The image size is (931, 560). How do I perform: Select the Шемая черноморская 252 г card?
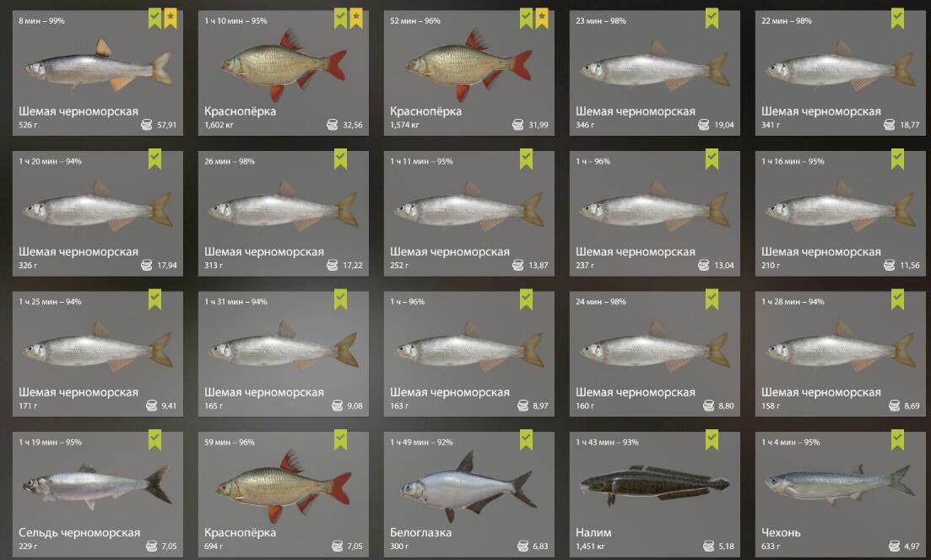click(469, 213)
